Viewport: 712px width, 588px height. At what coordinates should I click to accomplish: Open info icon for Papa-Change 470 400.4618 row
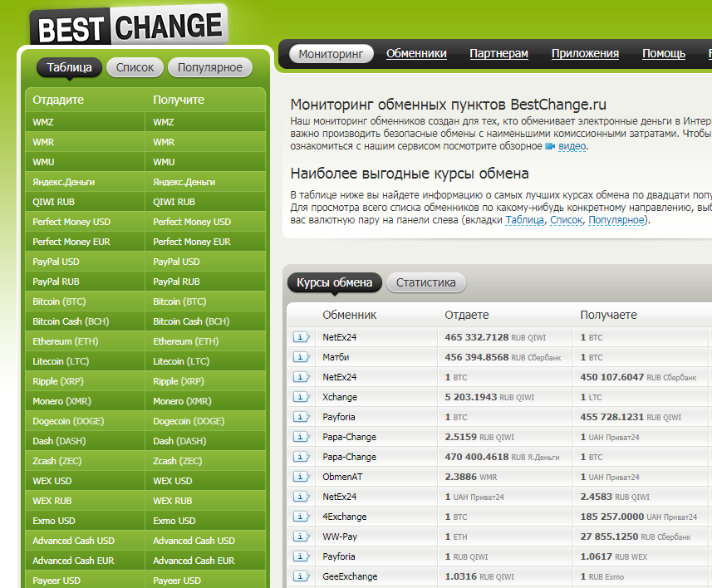[x=301, y=457]
